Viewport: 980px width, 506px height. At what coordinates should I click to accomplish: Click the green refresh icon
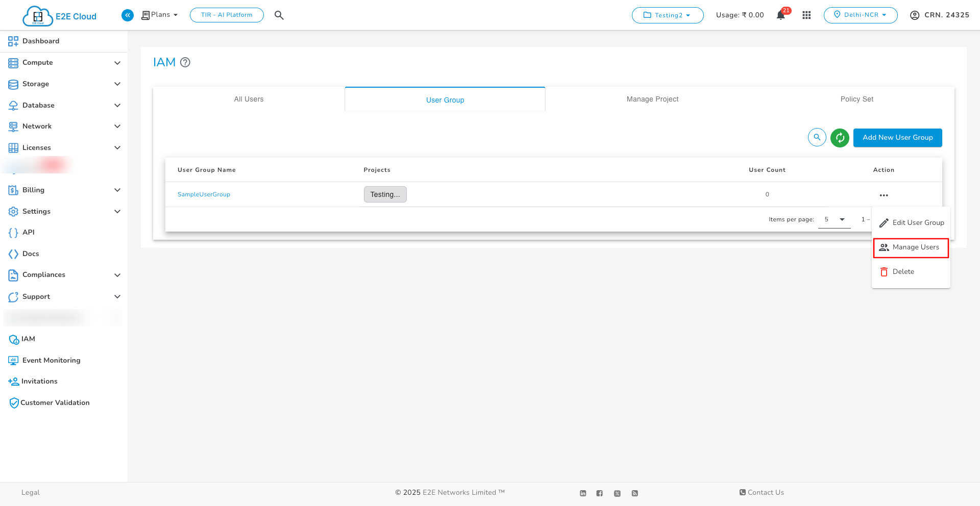tap(840, 138)
